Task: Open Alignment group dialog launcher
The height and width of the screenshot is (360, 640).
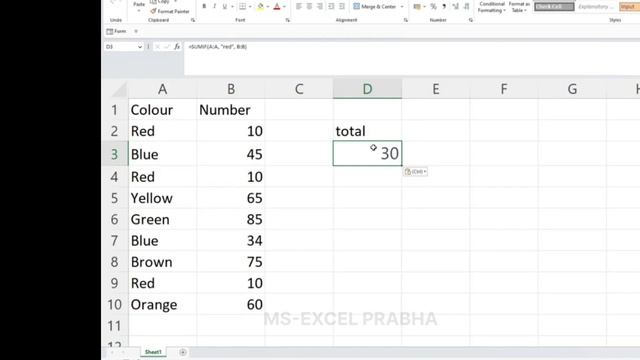Action: tap(406, 20)
